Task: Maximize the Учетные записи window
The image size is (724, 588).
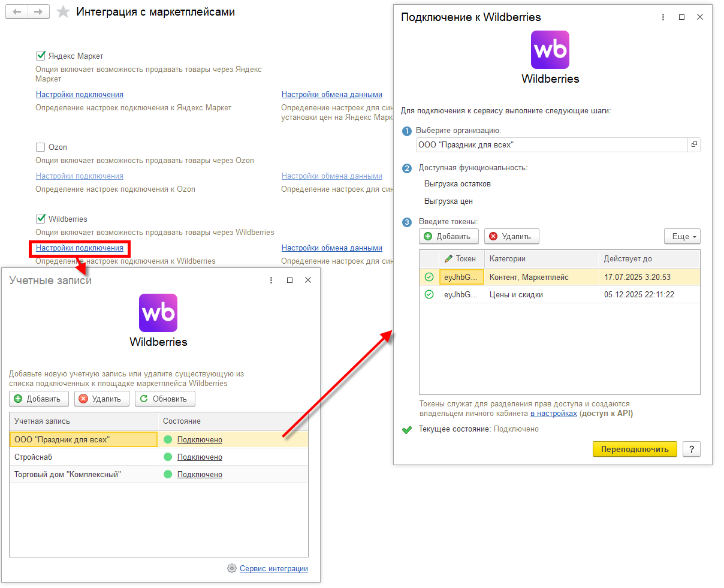Action: click(x=289, y=280)
